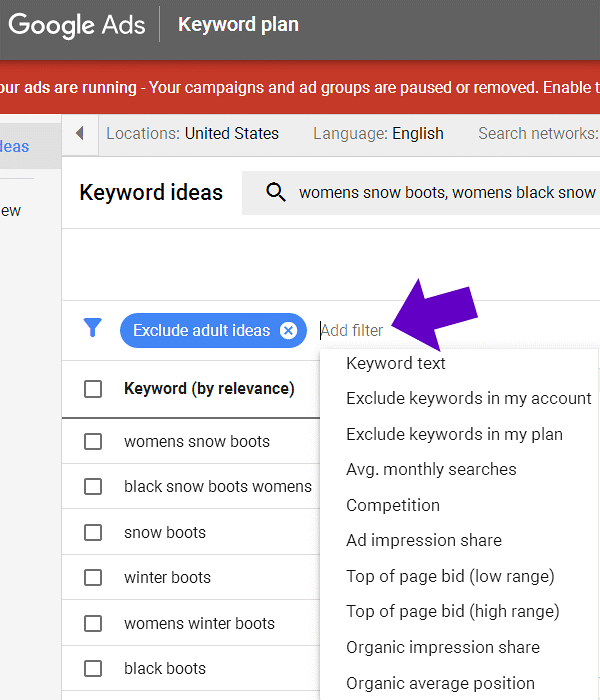Pick Avg. monthly searches filter

click(431, 469)
